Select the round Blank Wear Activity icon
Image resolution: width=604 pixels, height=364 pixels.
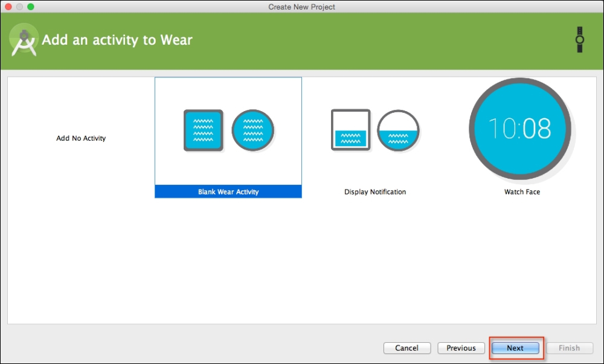point(253,130)
